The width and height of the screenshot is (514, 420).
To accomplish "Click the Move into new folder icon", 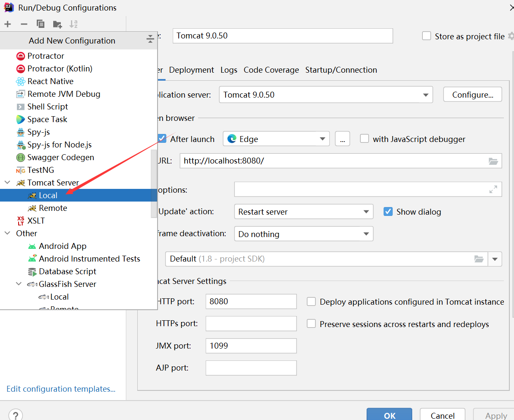I will pyautogui.click(x=57, y=24).
